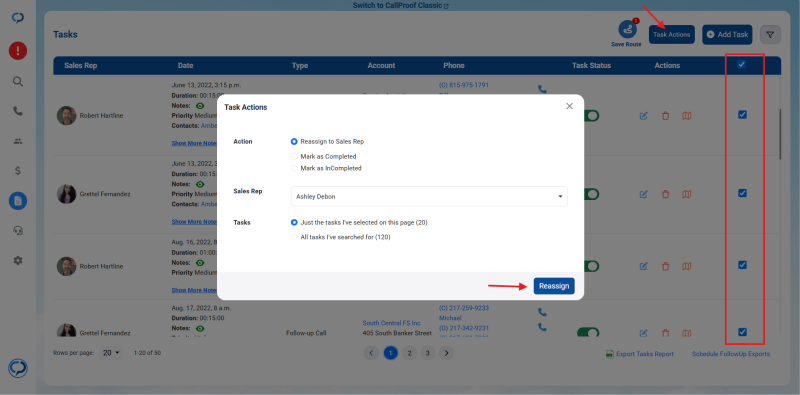Open the filter funnel icon
Viewport: 800px width, 395px height.
[770, 35]
